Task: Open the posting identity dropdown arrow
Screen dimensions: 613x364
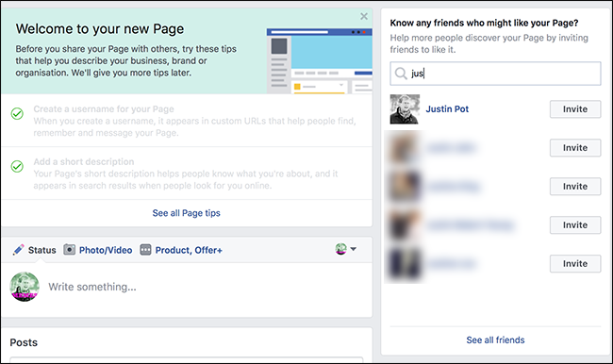Action: click(353, 249)
